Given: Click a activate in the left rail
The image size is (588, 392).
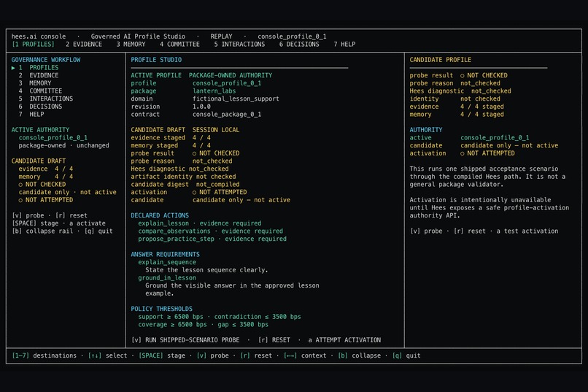Looking at the screenshot, I should 88,223.
